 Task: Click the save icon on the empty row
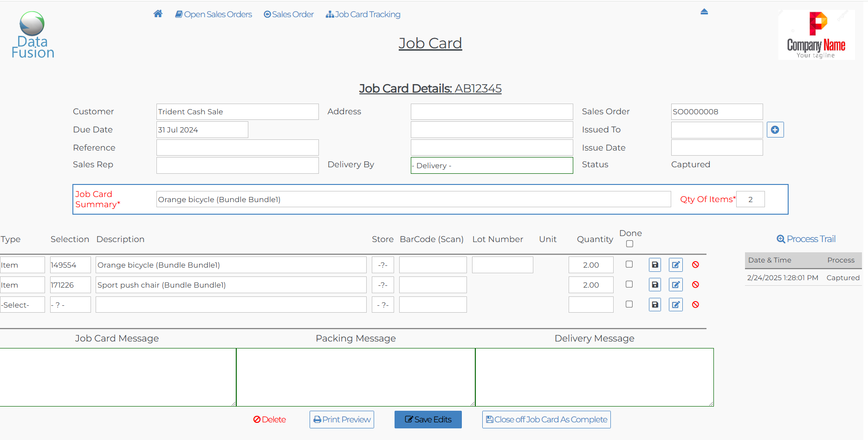pos(654,305)
